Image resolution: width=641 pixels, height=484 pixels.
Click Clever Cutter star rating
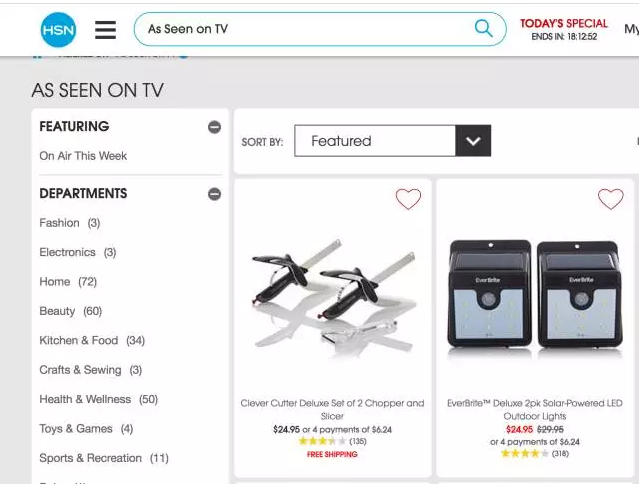coord(332,441)
